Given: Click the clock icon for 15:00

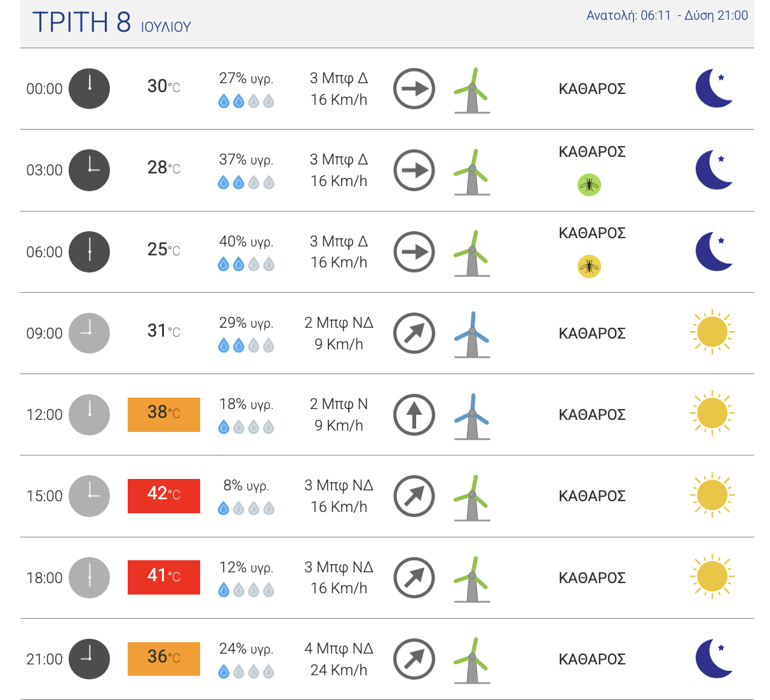Looking at the screenshot, I should [x=89, y=496].
